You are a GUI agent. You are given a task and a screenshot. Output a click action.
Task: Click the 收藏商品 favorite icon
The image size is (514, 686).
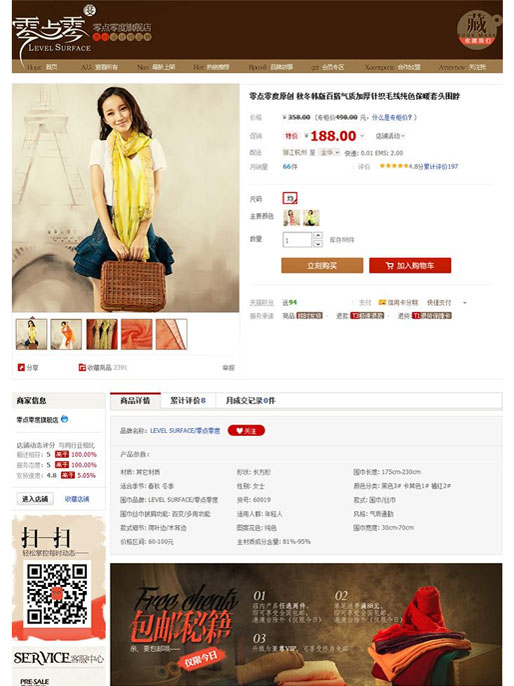pyautogui.click(x=82, y=368)
